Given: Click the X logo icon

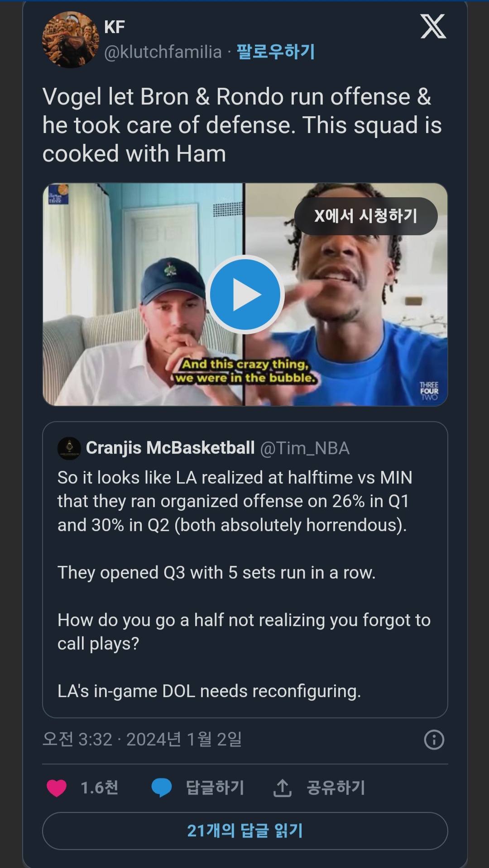Looking at the screenshot, I should click(433, 27).
